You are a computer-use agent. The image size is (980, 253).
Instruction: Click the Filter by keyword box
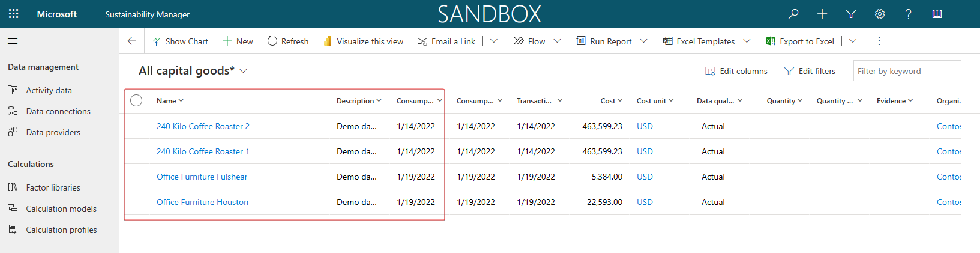pos(907,71)
